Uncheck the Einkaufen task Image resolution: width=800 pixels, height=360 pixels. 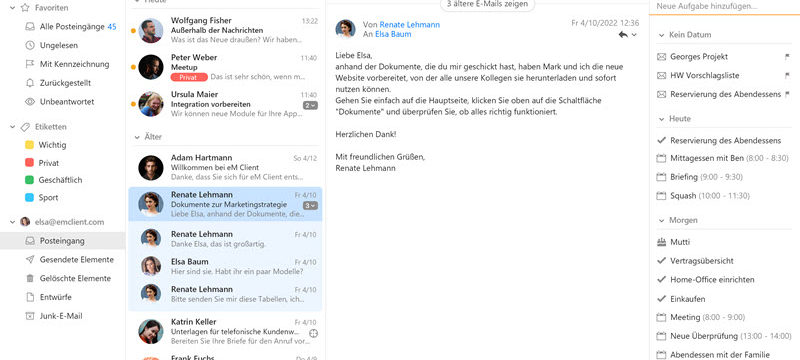[662, 298]
